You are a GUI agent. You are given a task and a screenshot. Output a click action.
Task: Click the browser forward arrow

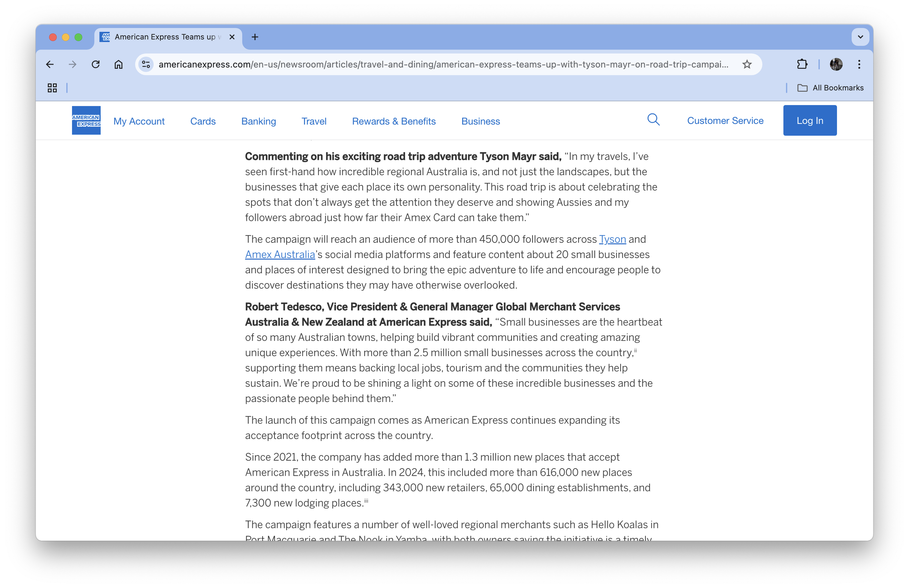point(73,64)
